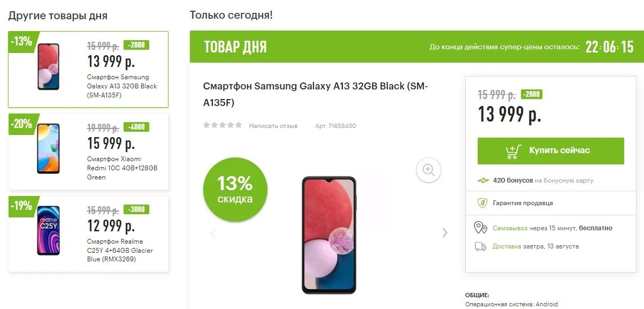The image size is (644, 309).
Task: Click the Купить сейчас button
Action: [x=550, y=151]
